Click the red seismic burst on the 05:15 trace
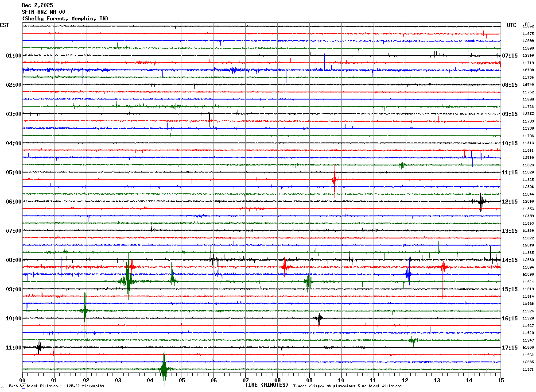 334,180
